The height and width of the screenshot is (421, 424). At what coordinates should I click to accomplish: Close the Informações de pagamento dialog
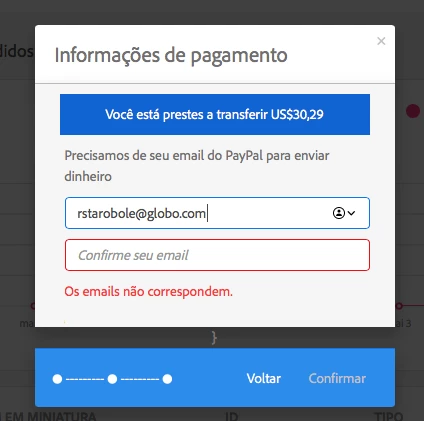point(381,41)
